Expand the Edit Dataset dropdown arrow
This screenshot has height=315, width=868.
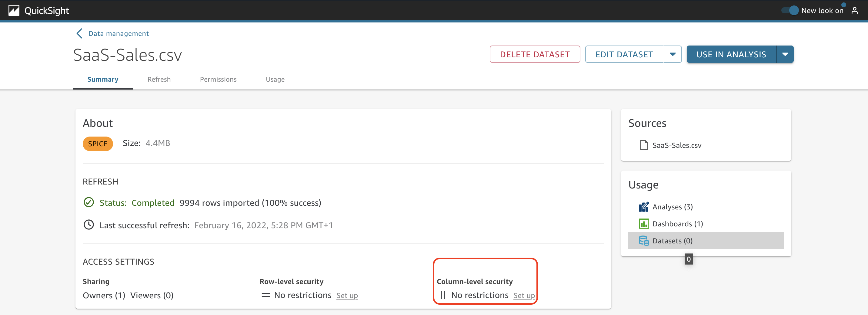pyautogui.click(x=673, y=54)
